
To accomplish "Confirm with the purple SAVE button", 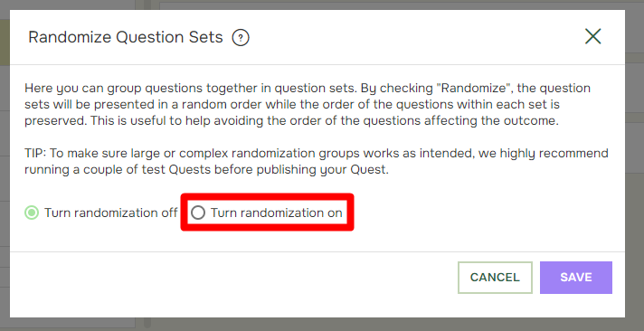I will pyautogui.click(x=576, y=278).
